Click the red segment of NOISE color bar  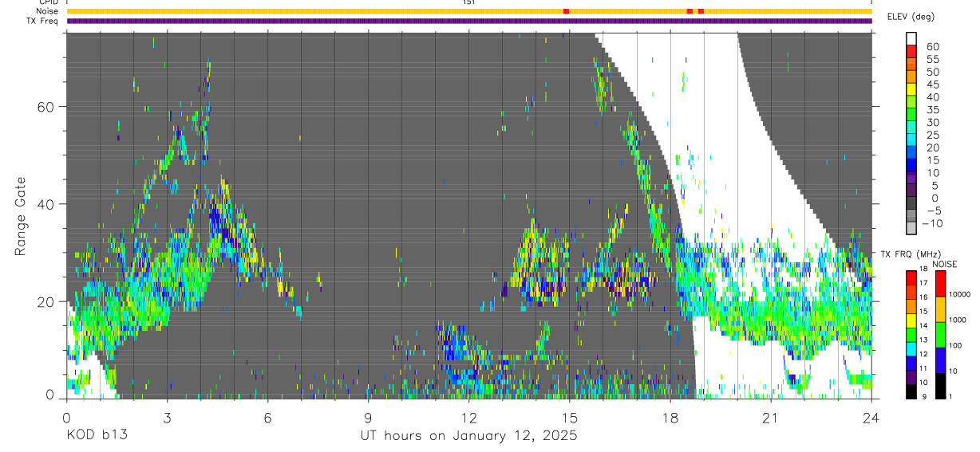pyautogui.click(x=940, y=284)
